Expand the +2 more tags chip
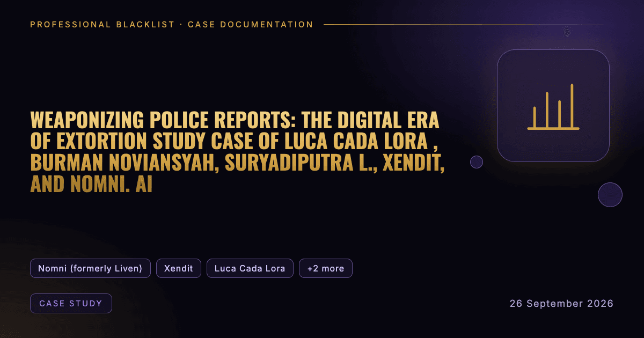The image size is (644, 338). pyautogui.click(x=326, y=268)
